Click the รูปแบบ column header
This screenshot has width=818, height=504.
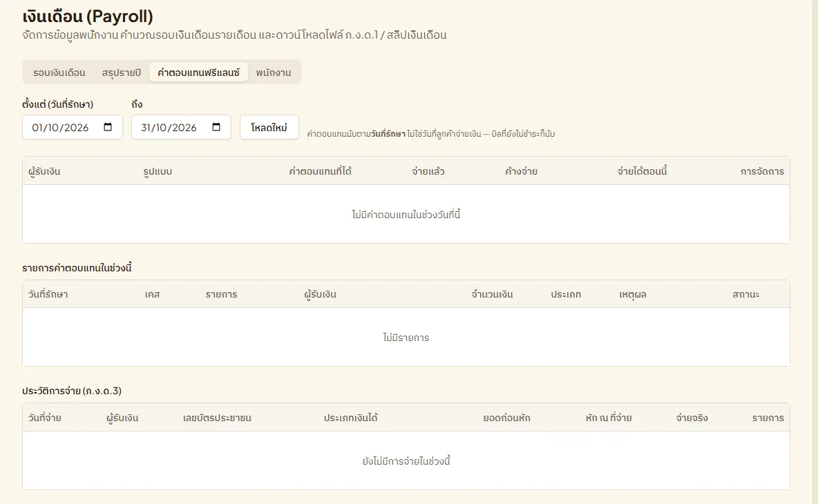pos(158,171)
